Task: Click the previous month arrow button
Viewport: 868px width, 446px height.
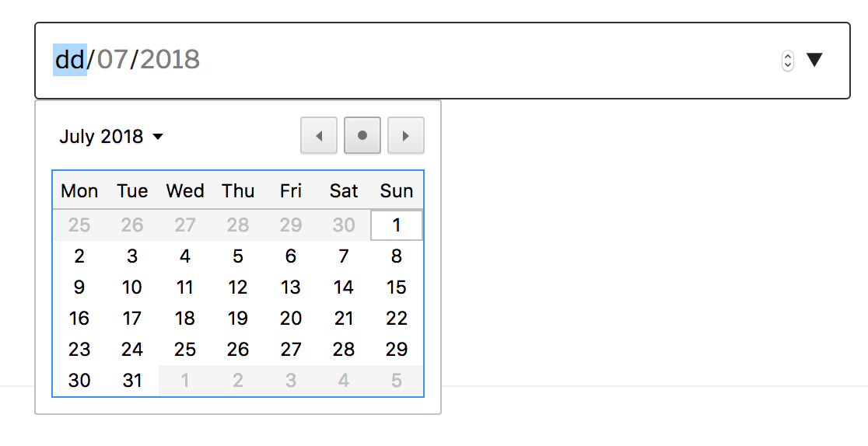Action: click(319, 136)
